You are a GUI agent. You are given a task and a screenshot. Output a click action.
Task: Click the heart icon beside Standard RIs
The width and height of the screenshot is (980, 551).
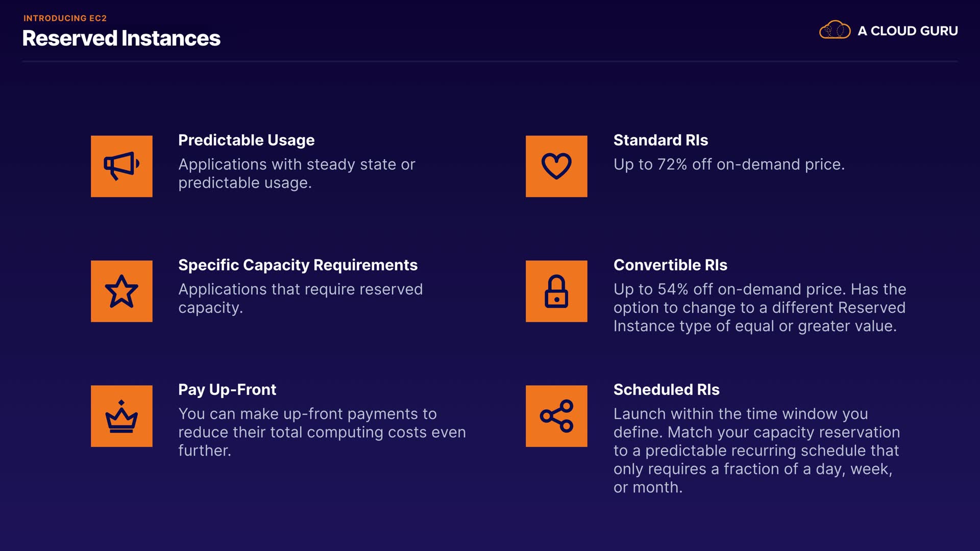point(556,166)
